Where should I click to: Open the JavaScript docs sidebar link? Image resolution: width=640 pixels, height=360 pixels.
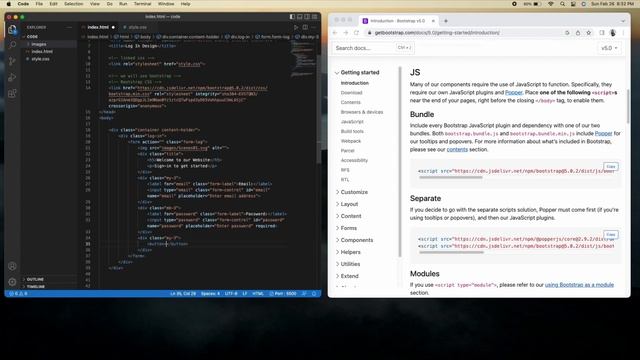pos(352,122)
